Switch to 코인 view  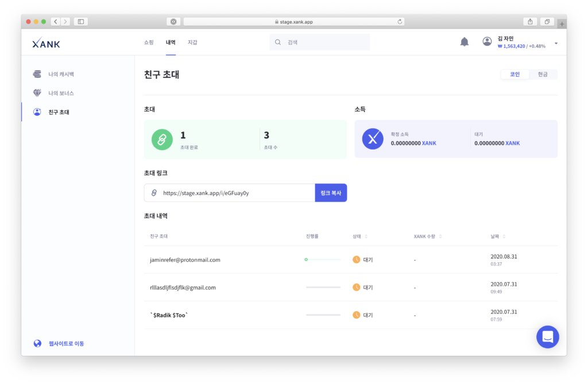[x=514, y=74]
